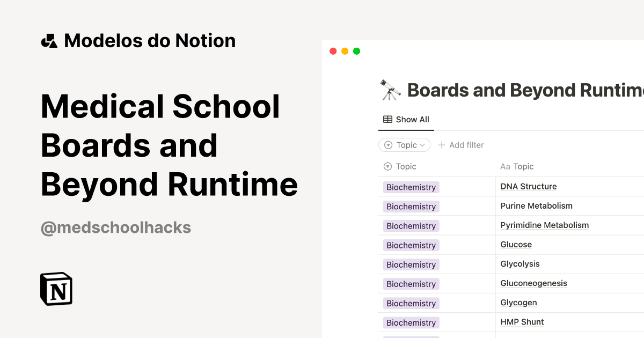The height and width of the screenshot is (338, 644).
Task: Open the Aa Topic column header menu
Action: [x=517, y=166]
